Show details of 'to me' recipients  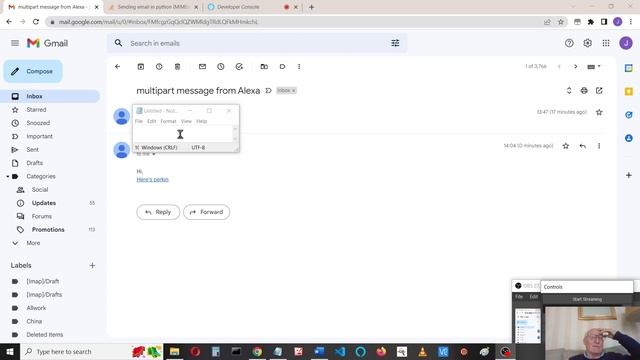154,154
